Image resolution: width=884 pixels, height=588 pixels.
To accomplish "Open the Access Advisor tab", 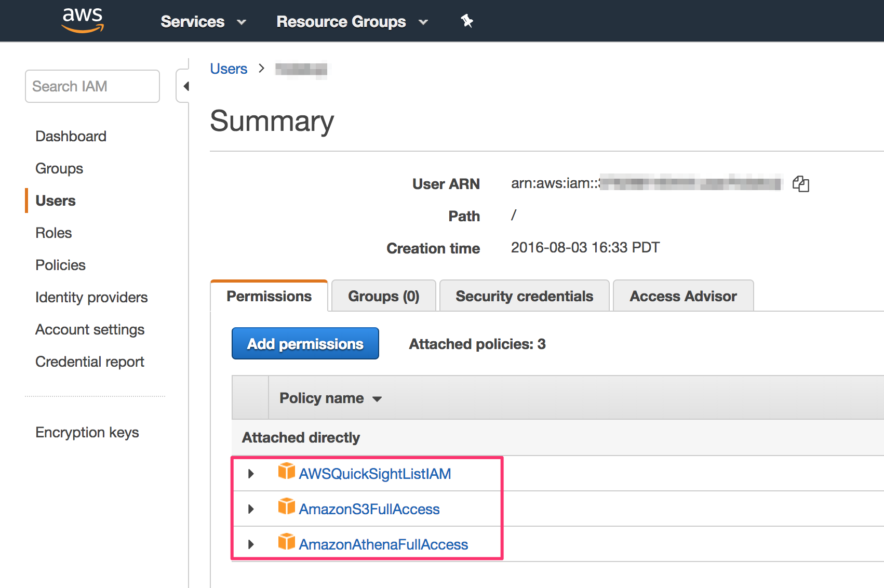I will coord(683,296).
